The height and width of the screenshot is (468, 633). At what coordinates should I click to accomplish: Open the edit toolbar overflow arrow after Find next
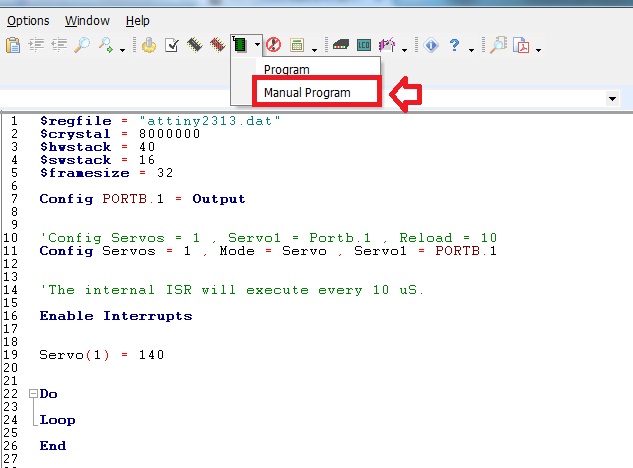pyautogui.click(x=122, y=50)
